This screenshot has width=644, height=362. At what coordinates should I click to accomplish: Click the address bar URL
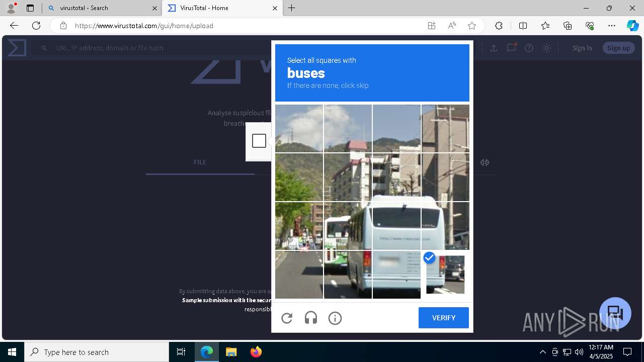point(144,26)
